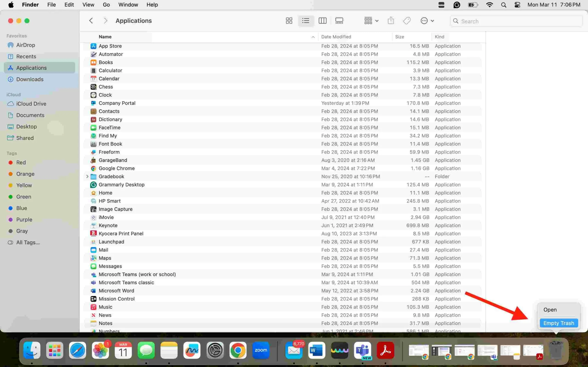The height and width of the screenshot is (367, 588).
Task: Click the Column view icon in toolbar
Action: (x=322, y=21)
